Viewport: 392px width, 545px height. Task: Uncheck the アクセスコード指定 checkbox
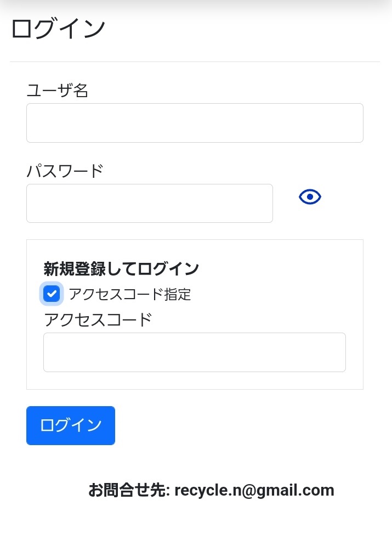tap(52, 294)
